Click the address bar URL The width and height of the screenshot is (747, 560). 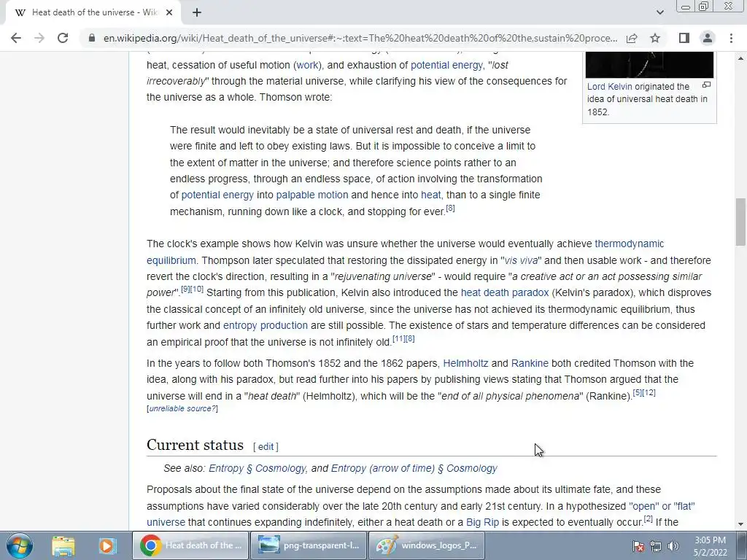pyautogui.click(x=360, y=38)
